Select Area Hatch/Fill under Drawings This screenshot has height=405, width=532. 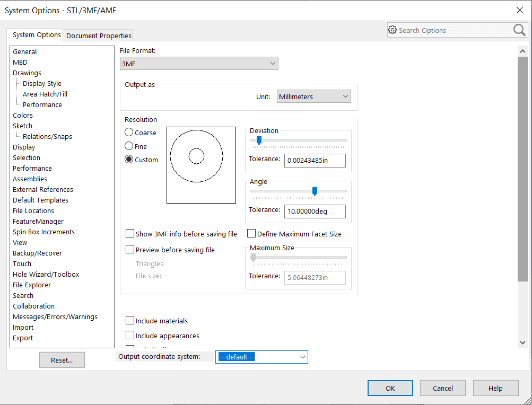45,94
